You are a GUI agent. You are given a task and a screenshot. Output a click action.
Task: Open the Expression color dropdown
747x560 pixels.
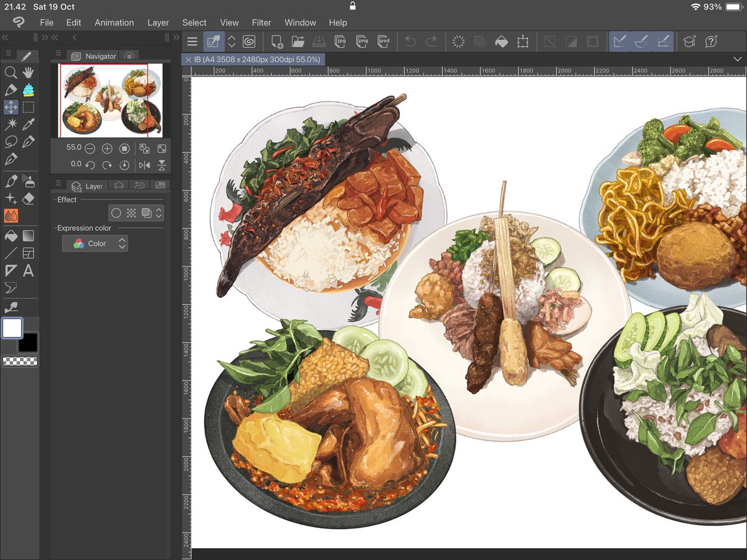click(95, 244)
